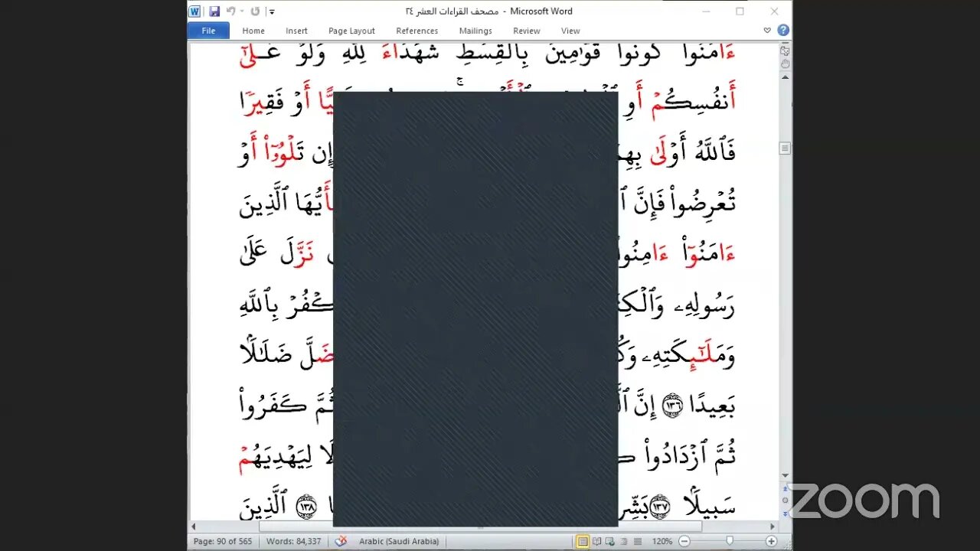The width and height of the screenshot is (980, 551).
Task: Open the Review ribbon tab
Action: (527, 31)
